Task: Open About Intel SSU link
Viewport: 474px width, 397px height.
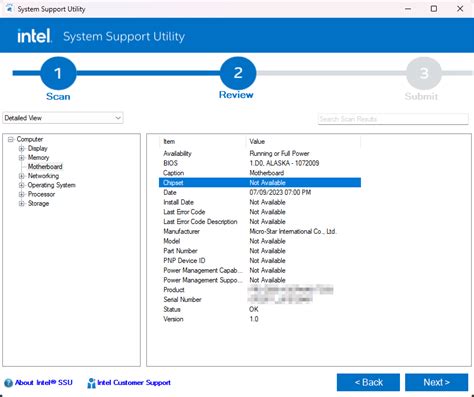Action: tap(44, 383)
